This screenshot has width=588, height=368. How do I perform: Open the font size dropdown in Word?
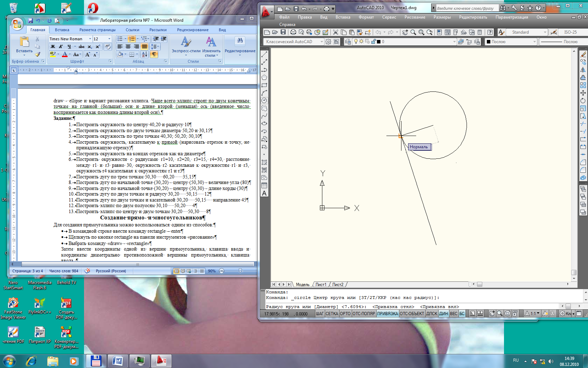point(109,39)
